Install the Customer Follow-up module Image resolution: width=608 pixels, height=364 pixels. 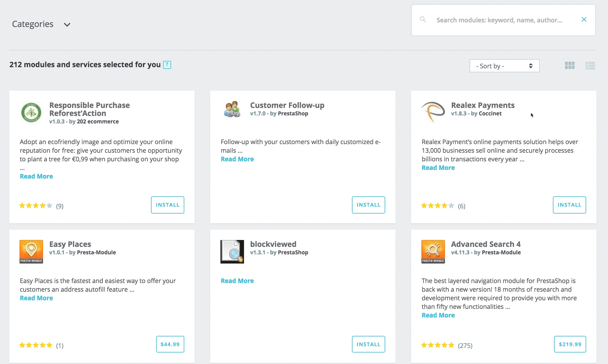point(368,205)
